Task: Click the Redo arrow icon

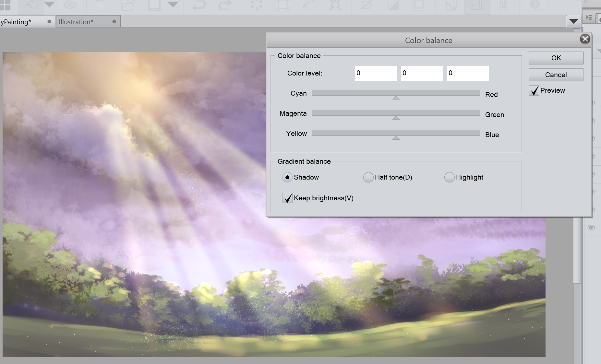Action: pyautogui.click(x=225, y=5)
